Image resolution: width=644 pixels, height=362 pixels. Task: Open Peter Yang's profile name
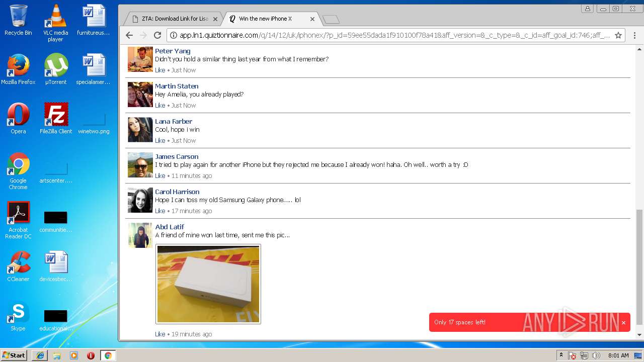[173, 51]
